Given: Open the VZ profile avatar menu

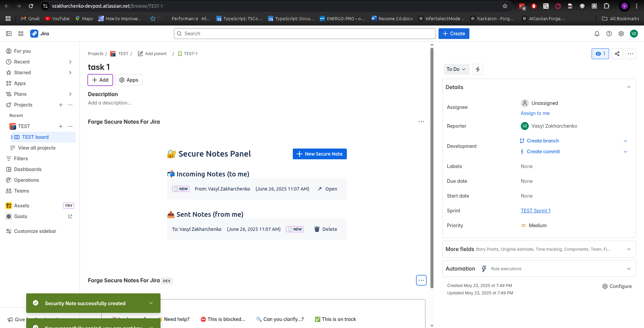Looking at the screenshot, I should point(634,34).
